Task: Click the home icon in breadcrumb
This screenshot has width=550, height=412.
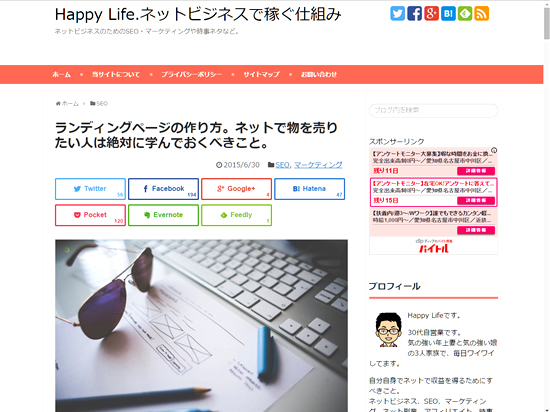Action: tap(58, 103)
